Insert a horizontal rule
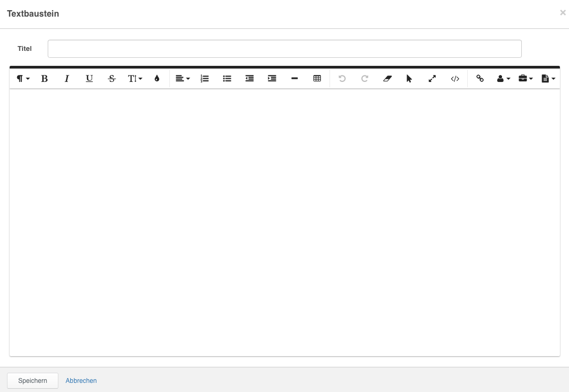This screenshot has width=569, height=392. point(295,79)
